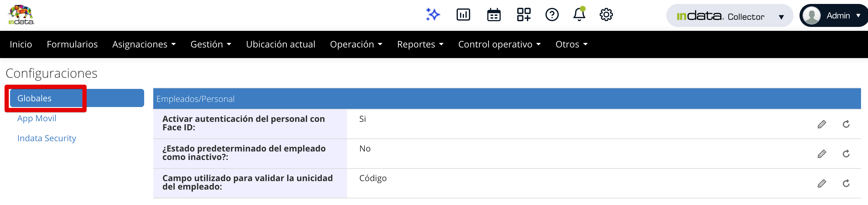Reset the Face ID authentication setting
The image size is (868, 205).
point(846,124)
